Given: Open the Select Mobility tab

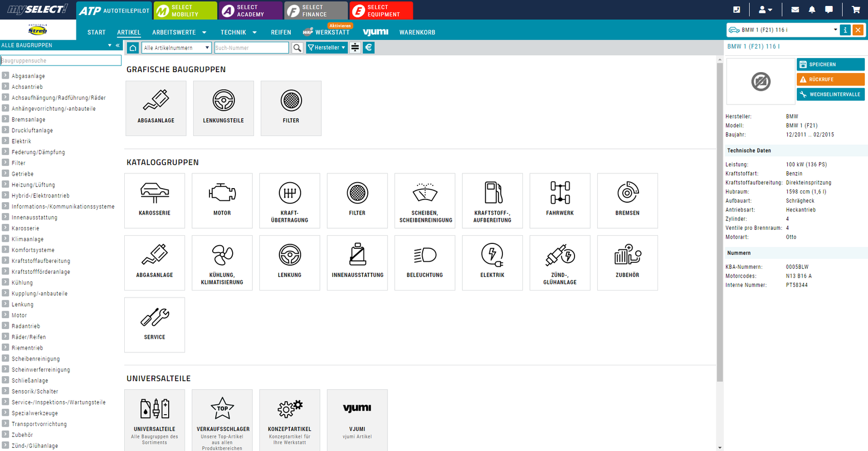Looking at the screenshot, I should click(x=185, y=10).
